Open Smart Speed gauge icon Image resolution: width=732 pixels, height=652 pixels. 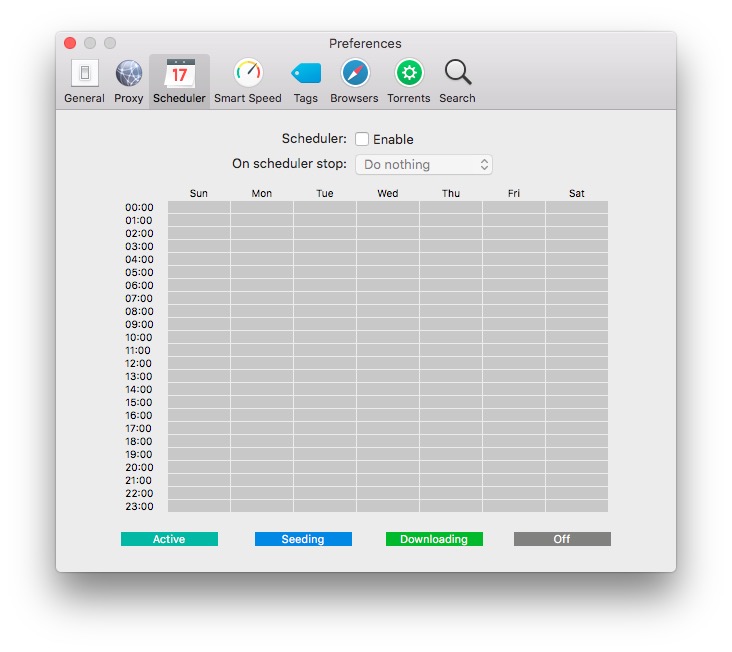point(248,80)
